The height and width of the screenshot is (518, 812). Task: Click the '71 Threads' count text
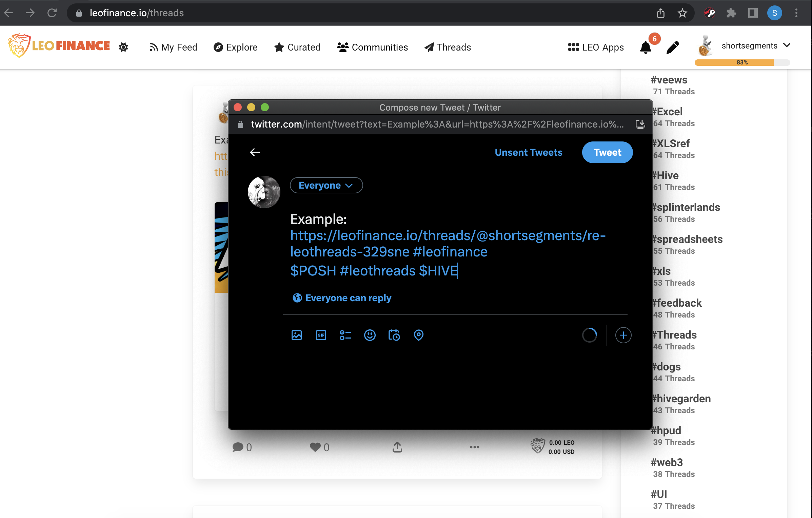pos(674,92)
